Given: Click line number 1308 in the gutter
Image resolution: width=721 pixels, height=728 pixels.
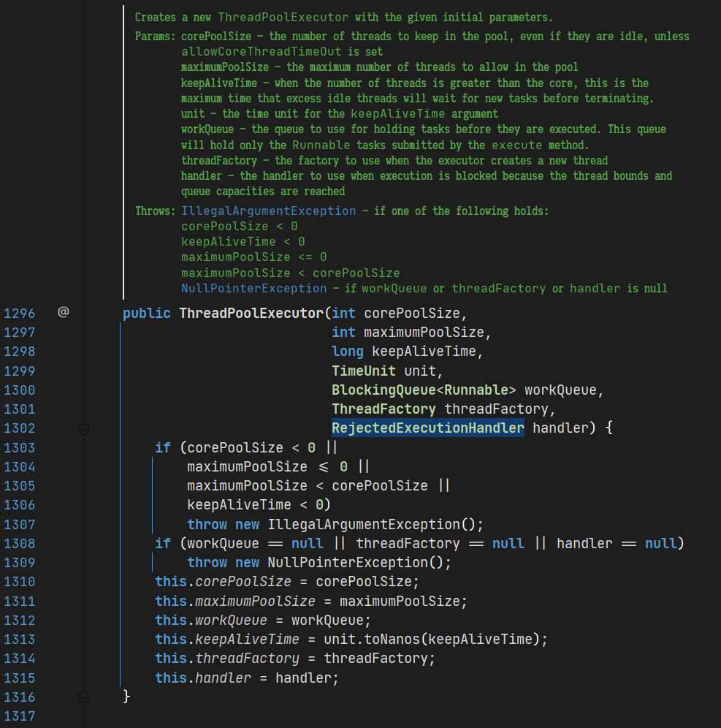Looking at the screenshot, I should [x=20, y=543].
